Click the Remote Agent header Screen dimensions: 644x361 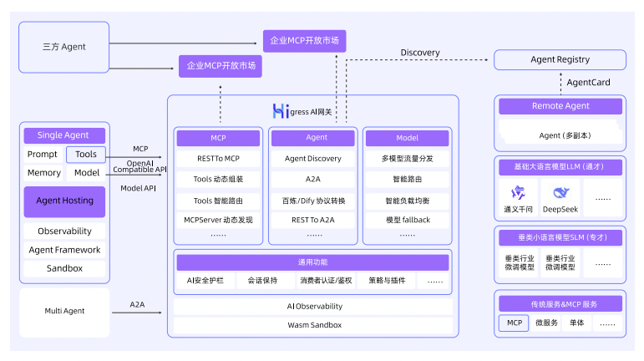(560, 106)
